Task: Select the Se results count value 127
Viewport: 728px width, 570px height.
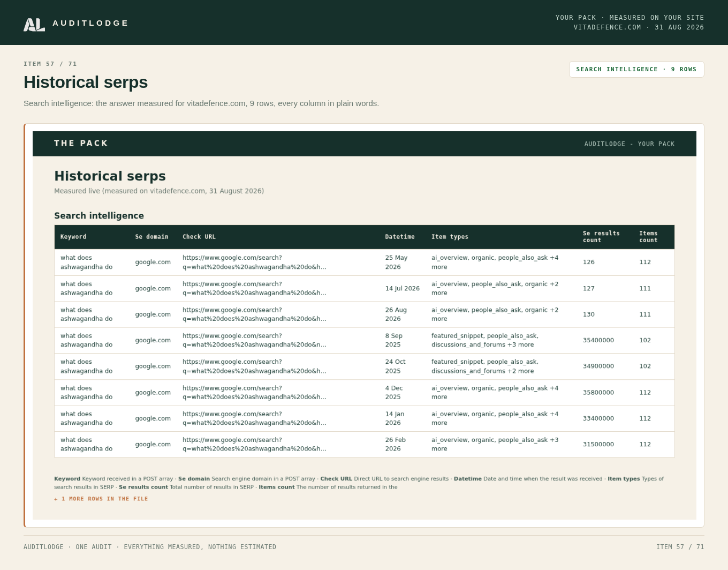Action: [589, 288]
